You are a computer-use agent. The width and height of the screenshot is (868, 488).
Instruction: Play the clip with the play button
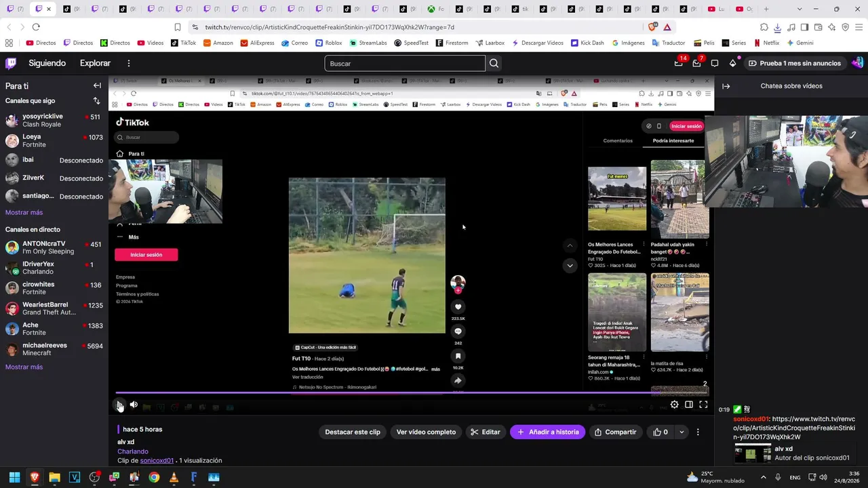pyautogui.click(x=119, y=405)
